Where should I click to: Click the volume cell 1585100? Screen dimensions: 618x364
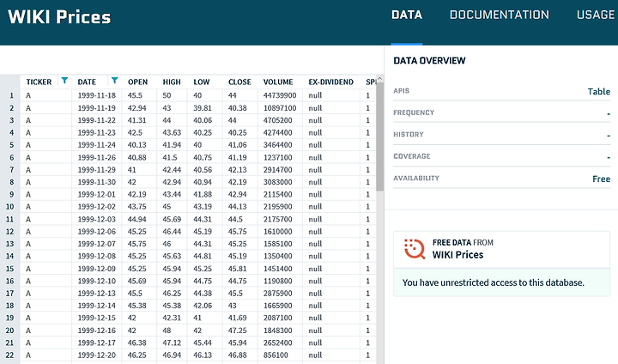click(x=278, y=244)
